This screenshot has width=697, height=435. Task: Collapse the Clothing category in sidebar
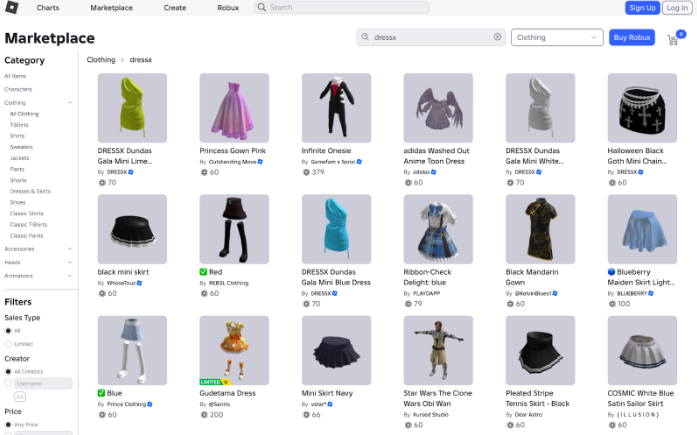point(70,103)
